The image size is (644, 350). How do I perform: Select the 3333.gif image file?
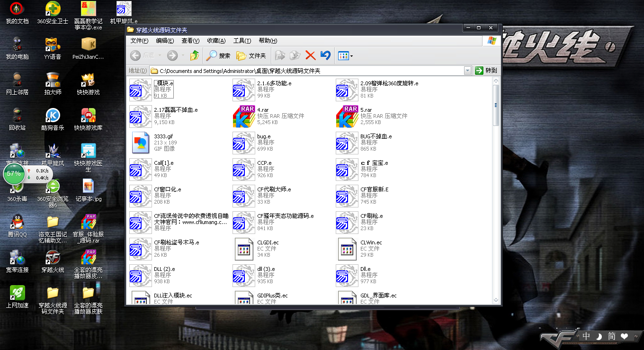pos(141,143)
